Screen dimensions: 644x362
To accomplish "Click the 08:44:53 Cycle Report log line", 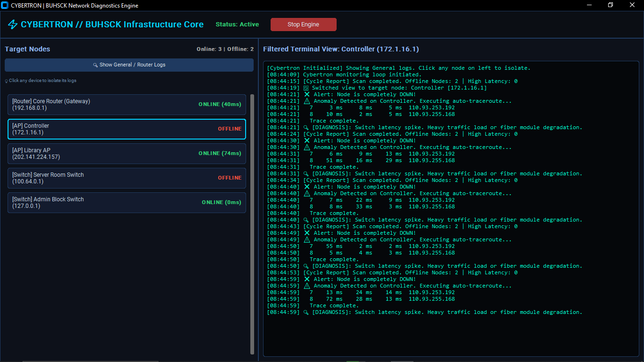I will 392,272.
